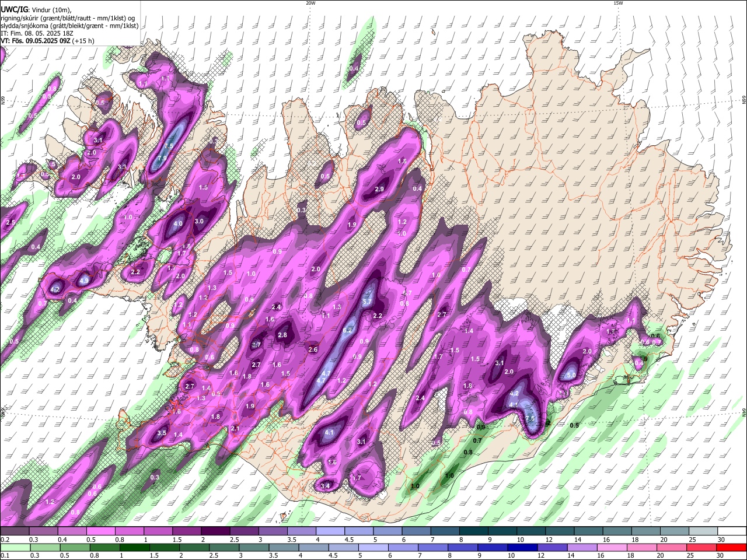
Task: Click the 2.6 value on the map
Action: (313, 349)
